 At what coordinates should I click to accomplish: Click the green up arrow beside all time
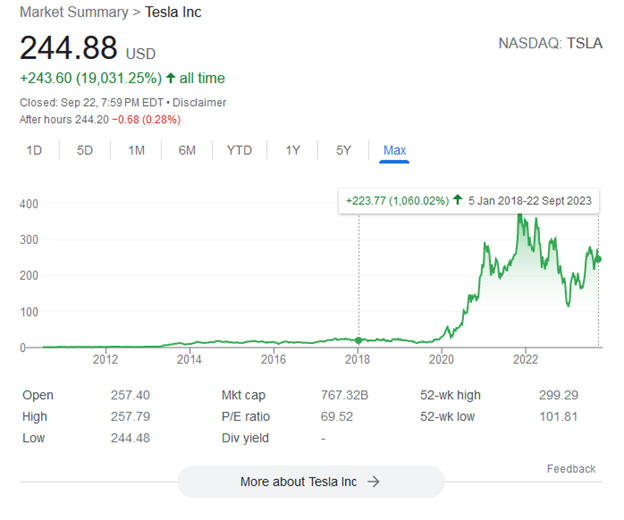coord(171,78)
